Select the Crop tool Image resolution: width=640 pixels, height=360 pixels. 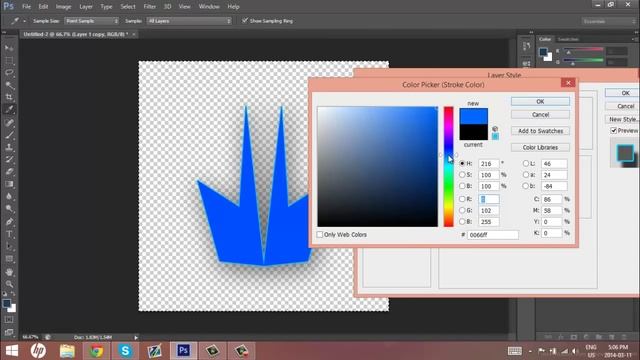[x=9, y=97]
